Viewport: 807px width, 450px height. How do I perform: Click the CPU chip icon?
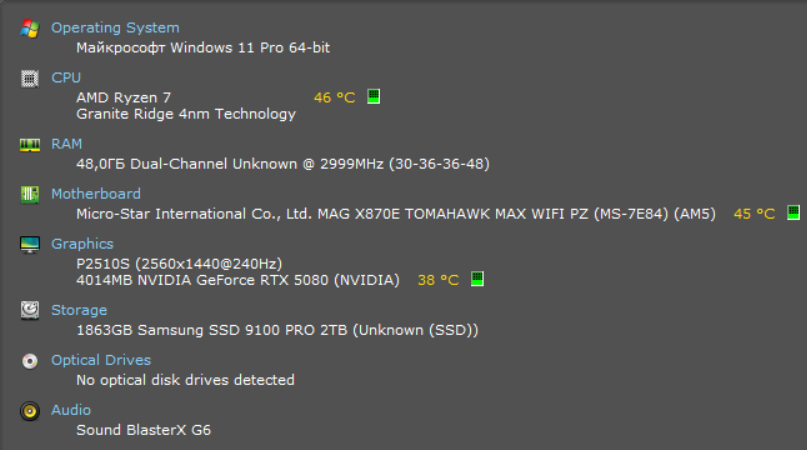pyautogui.click(x=30, y=78)
